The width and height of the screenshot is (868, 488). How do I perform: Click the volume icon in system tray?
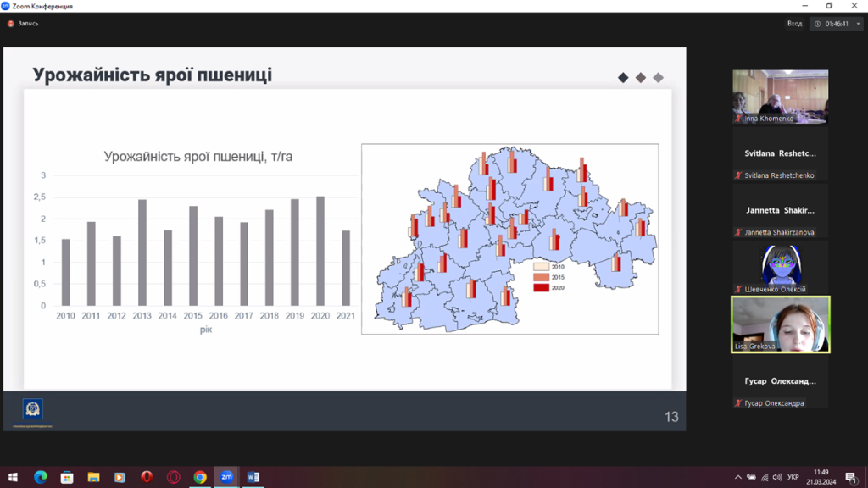pos(777,478)
